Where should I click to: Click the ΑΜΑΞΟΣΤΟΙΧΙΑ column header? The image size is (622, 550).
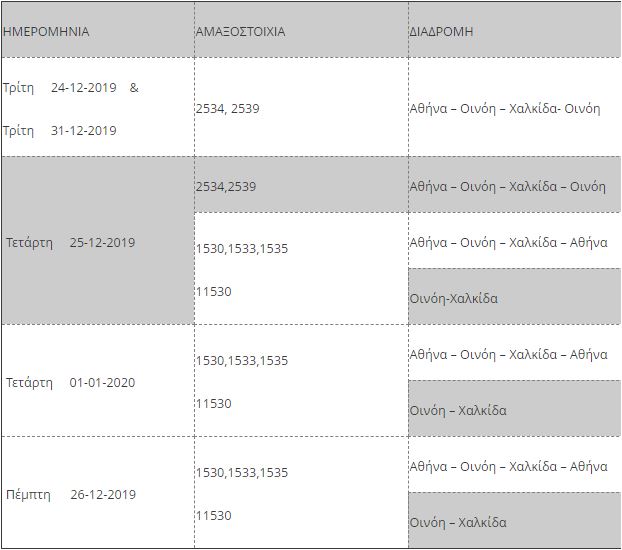pyautogui.click(x=240, y=31)
